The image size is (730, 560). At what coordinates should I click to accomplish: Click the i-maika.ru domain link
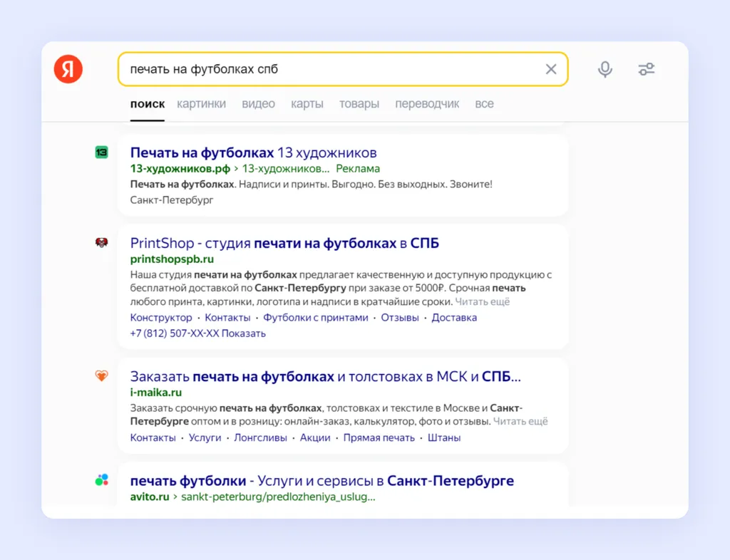click(x=156, y=392)
